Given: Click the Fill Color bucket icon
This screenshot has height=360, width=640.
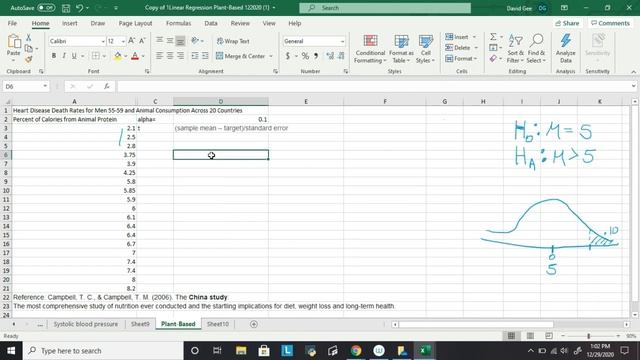Looking at the screenshot, I should pos(118,56).
